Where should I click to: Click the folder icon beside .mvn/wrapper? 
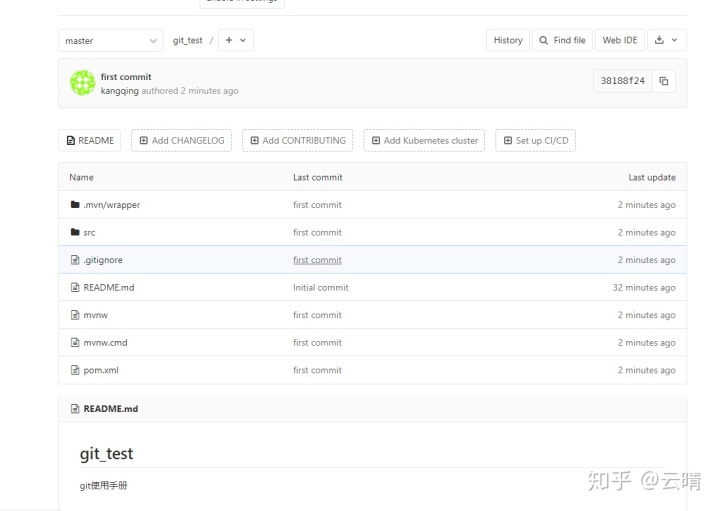(x=75, y=204)
